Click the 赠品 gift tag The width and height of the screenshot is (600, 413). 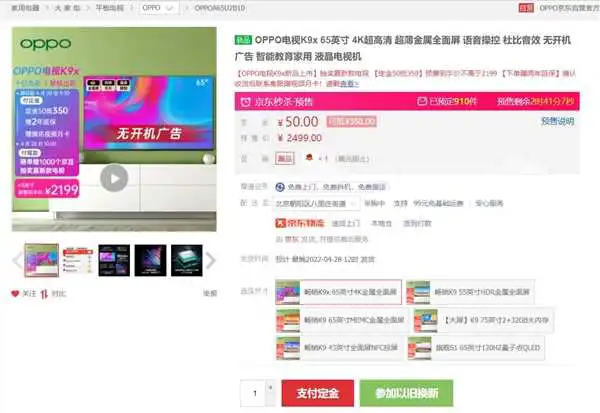tap(285, 158)
